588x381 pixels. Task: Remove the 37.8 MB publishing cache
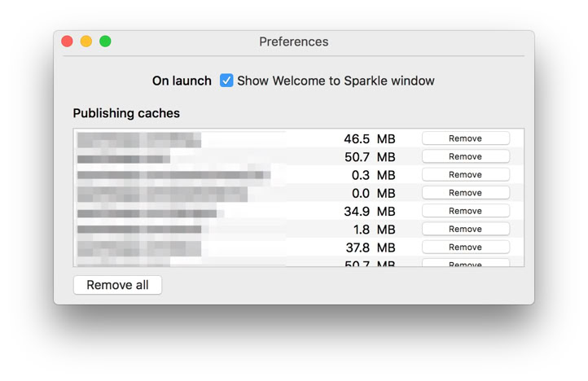tap(465, 247)
